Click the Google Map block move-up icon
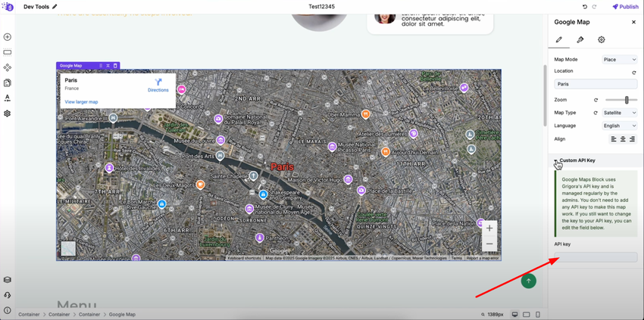The width and height of the screenshot is (644, 320). pos(108,66)
